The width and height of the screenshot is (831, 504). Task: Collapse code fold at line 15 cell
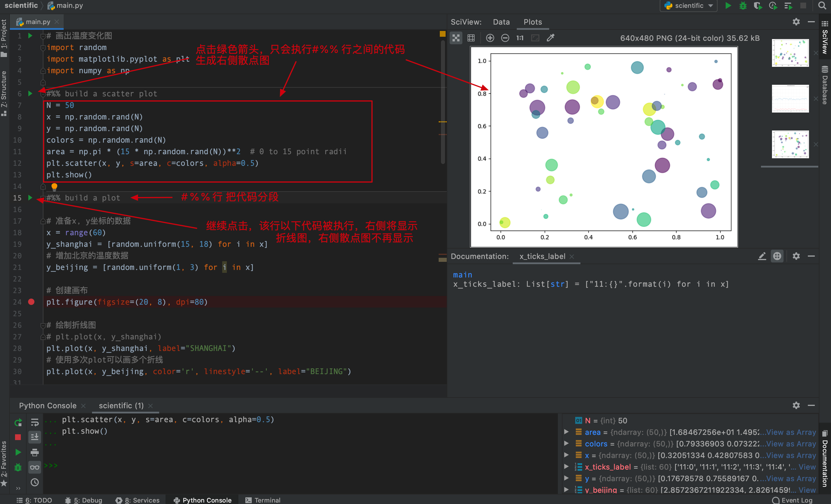pos(43,198)
